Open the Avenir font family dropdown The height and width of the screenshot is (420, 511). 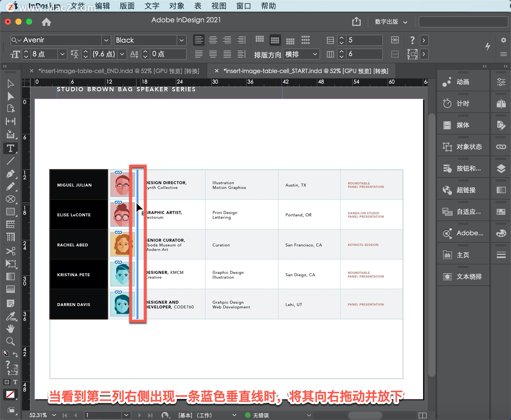pos(106,39)
